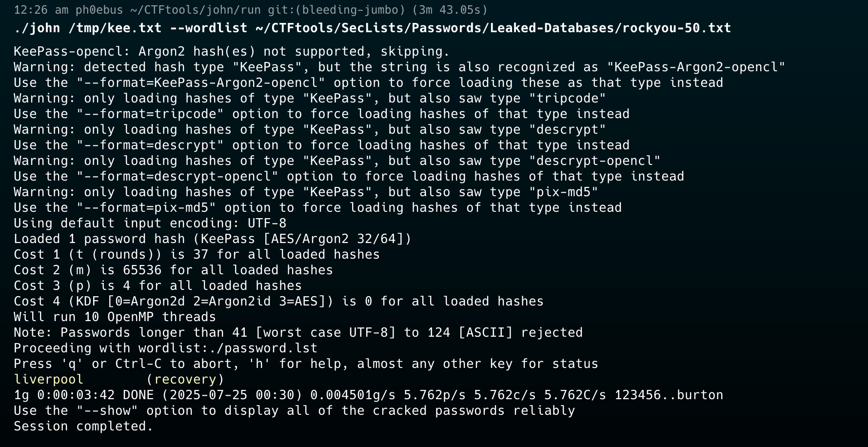Click the cracked password 'liverpool'
Viewport: 868px width, 447px height.
pyautogui.click(x=49, y=379)
